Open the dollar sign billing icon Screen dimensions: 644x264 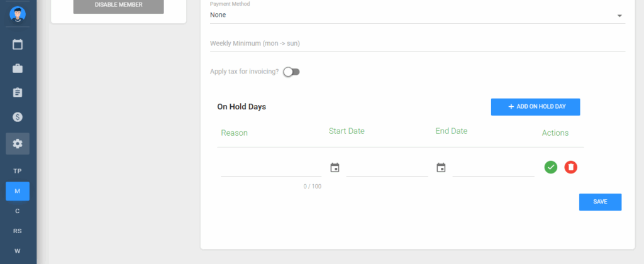[x=17, y=118]
